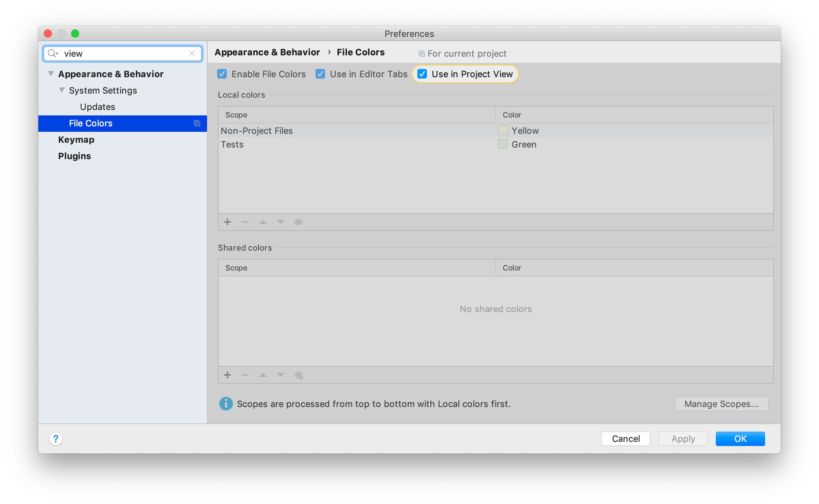Viewport: 819px width, 504px height.
Task: Open the Manage Scopes dialog
Action: point(721,404)
